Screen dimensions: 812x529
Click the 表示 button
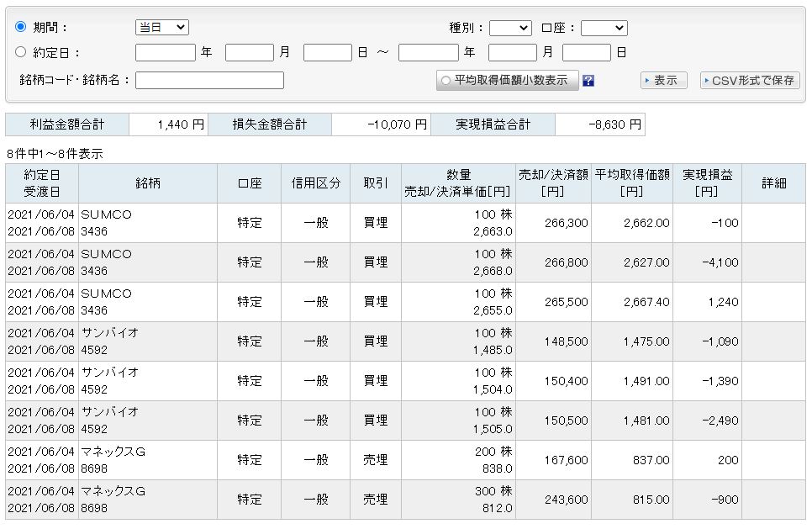pos(663,80)
